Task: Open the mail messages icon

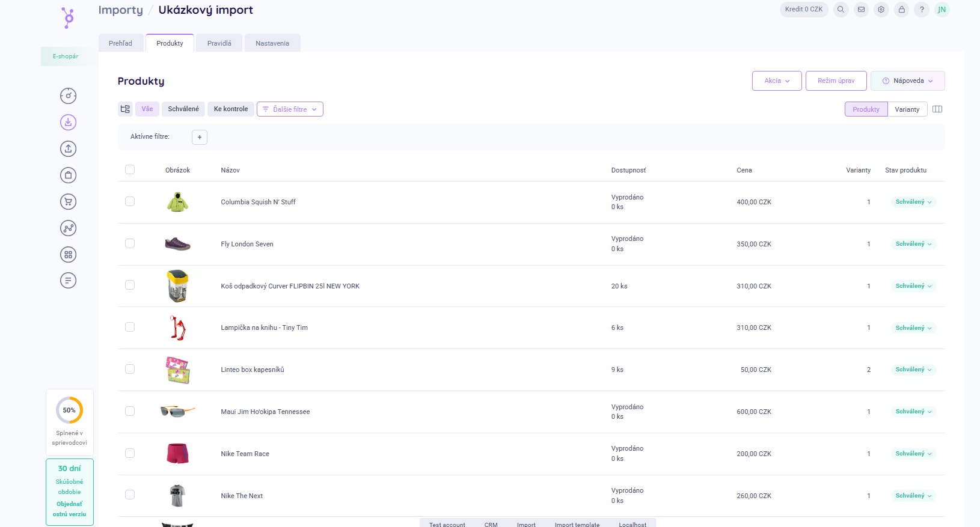Action: [862, 10]
